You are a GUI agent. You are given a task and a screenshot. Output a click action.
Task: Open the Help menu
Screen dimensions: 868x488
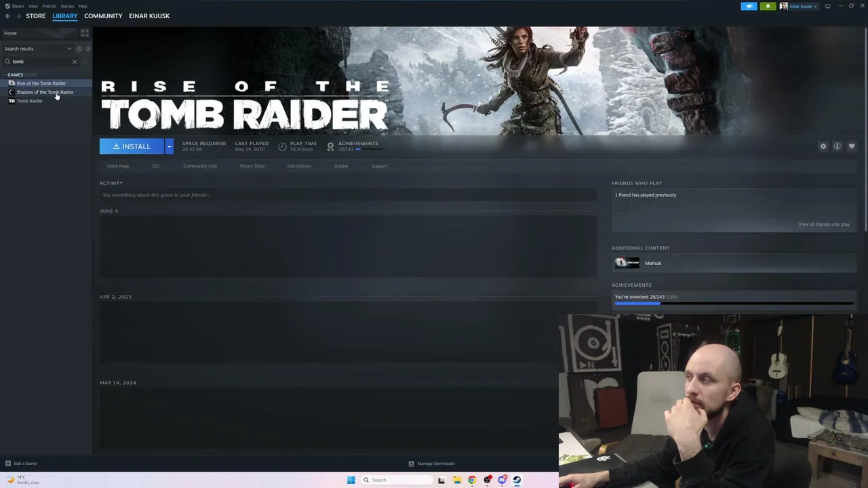pyautogui.click(x=83, y=6)
